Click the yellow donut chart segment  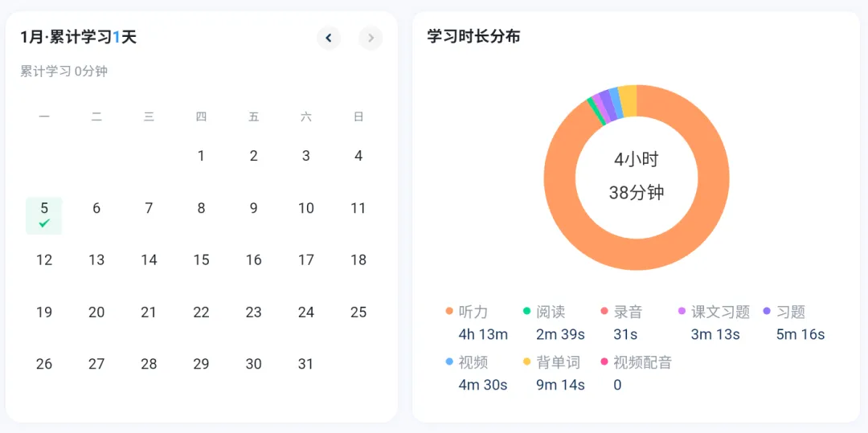pos(628,100)
